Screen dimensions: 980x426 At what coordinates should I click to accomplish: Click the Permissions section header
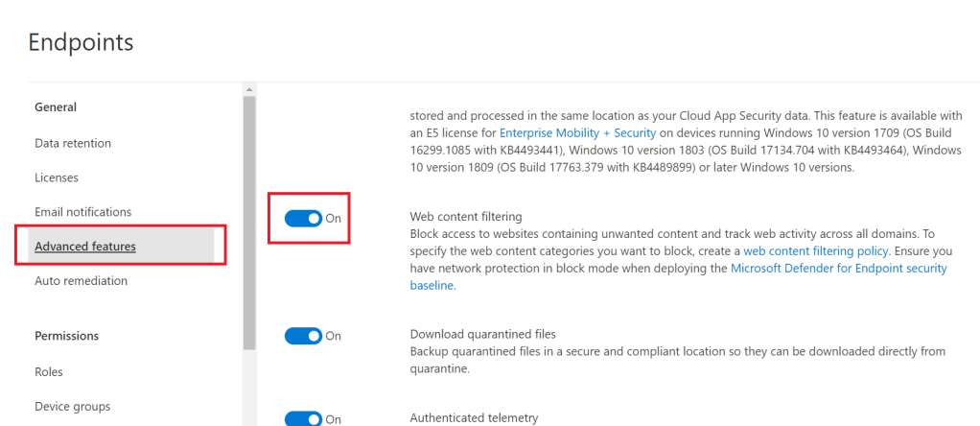(x=67, y=336)
